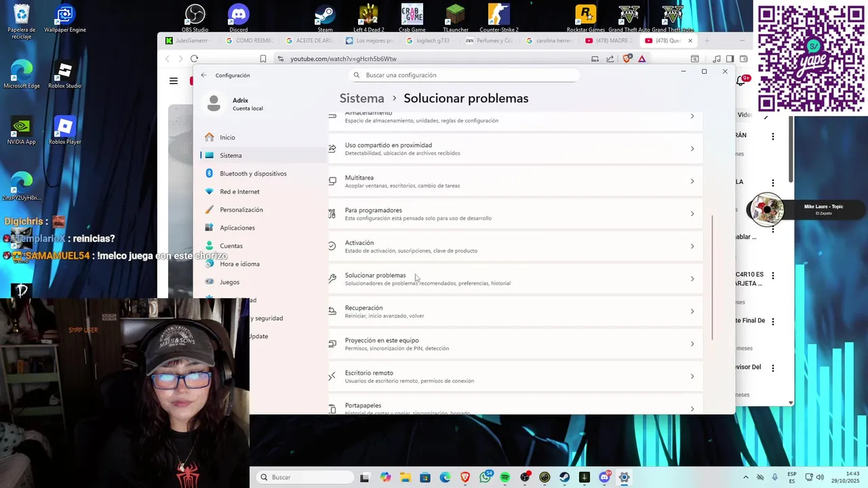
Task: Open Discord desktop icon
Action: (x=239, y=18)
